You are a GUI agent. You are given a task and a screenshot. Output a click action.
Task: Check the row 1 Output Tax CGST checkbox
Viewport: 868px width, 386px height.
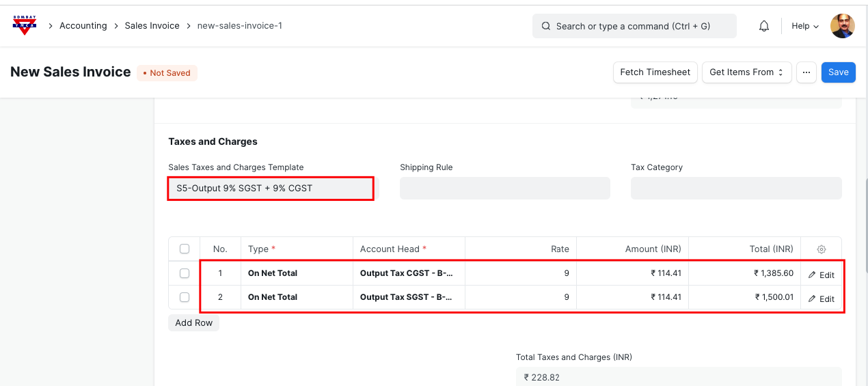(x=185, y=273)
